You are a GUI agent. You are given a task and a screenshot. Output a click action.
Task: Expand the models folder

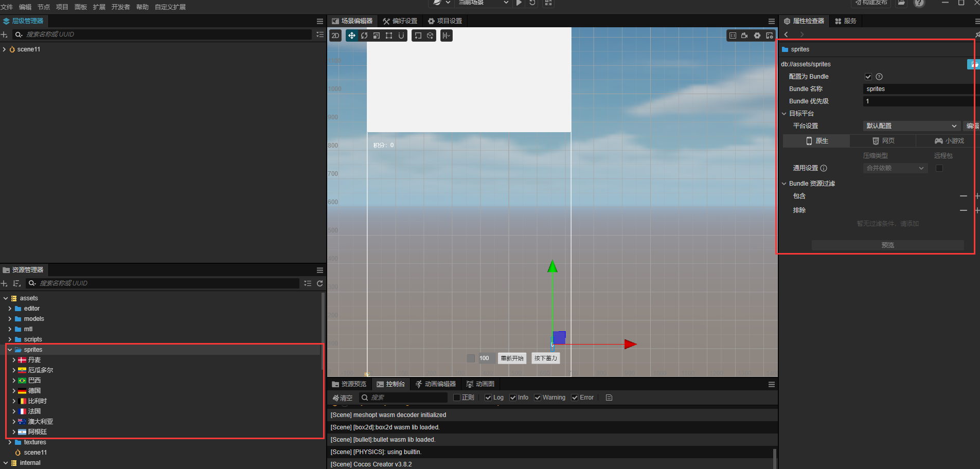pyautogui.click(x=10, y=319)
